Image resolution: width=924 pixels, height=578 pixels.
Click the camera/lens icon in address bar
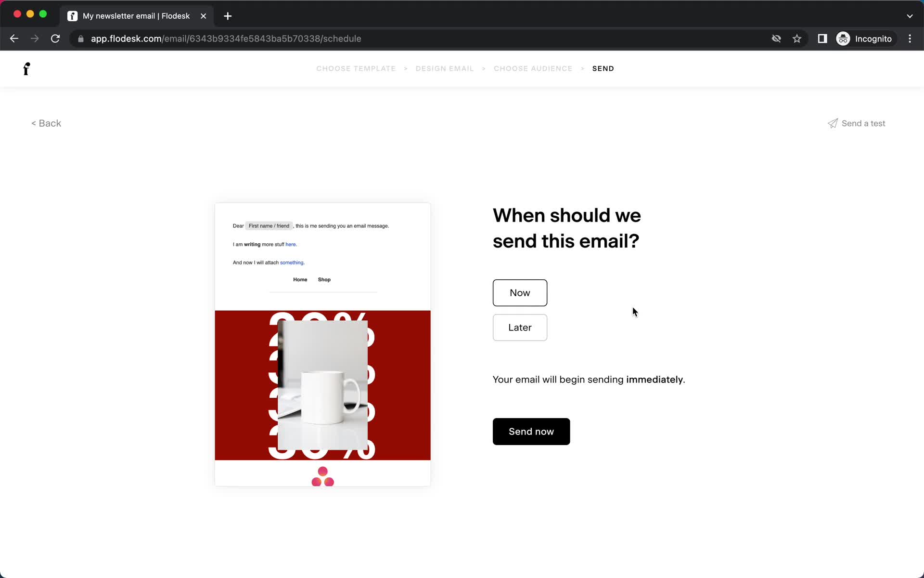tap(776, 39)
